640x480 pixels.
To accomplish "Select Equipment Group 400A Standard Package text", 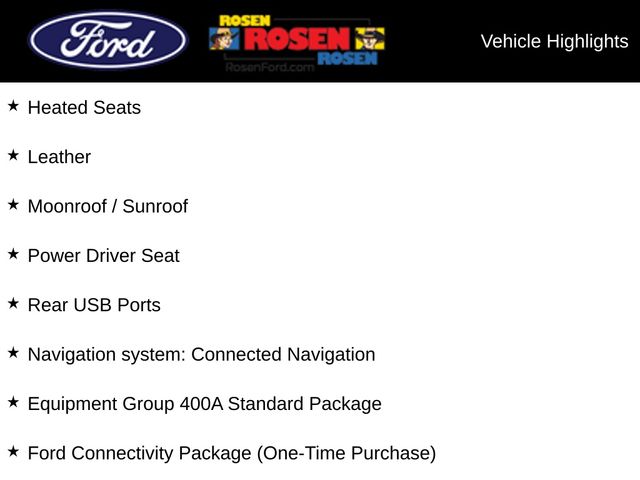I will [x=204, y=404].
